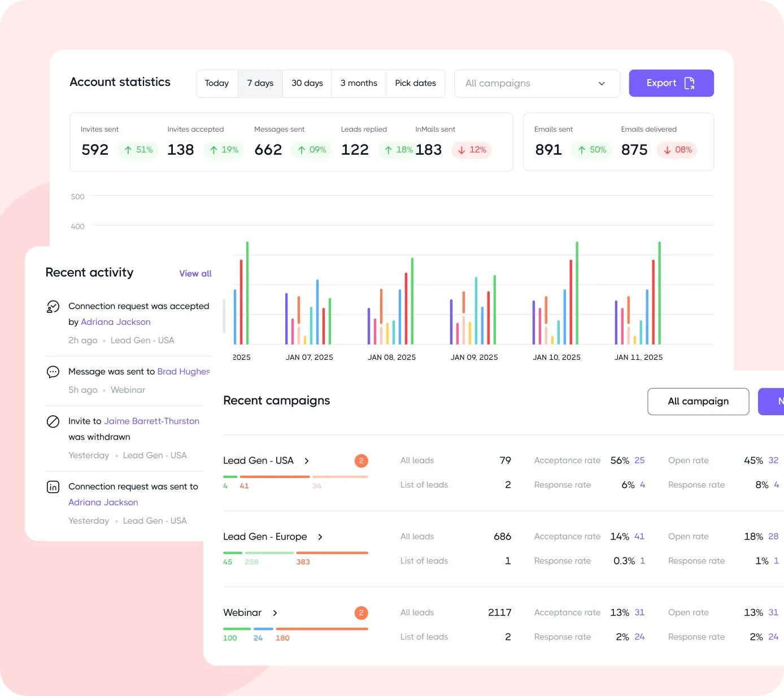Open Adriana Jackson link under sent connection request
784x696 pixels.
pyautogui.click(x=103, y=503)
